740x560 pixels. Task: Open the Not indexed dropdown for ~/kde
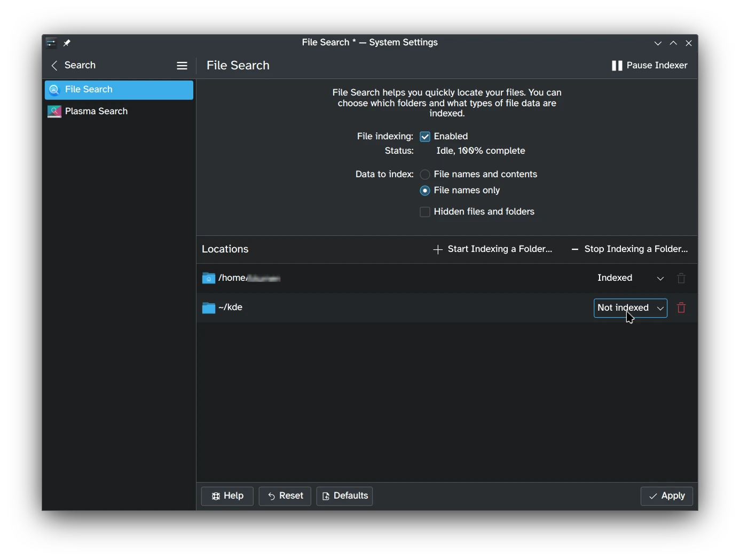pyautogui.click(x=631, y=308)
